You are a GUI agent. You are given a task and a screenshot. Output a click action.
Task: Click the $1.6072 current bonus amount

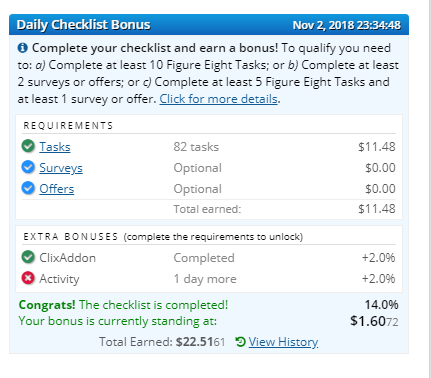click(374, 321)
